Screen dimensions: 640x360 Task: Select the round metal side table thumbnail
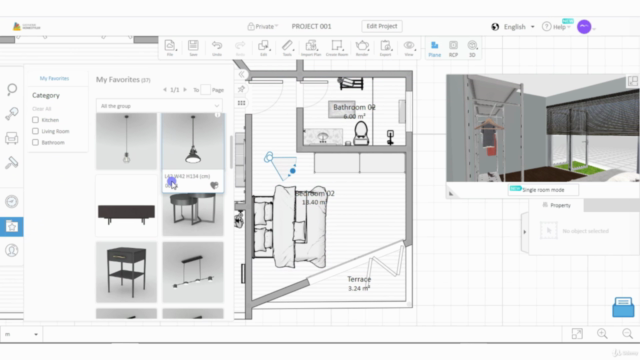tap(193, 213)
